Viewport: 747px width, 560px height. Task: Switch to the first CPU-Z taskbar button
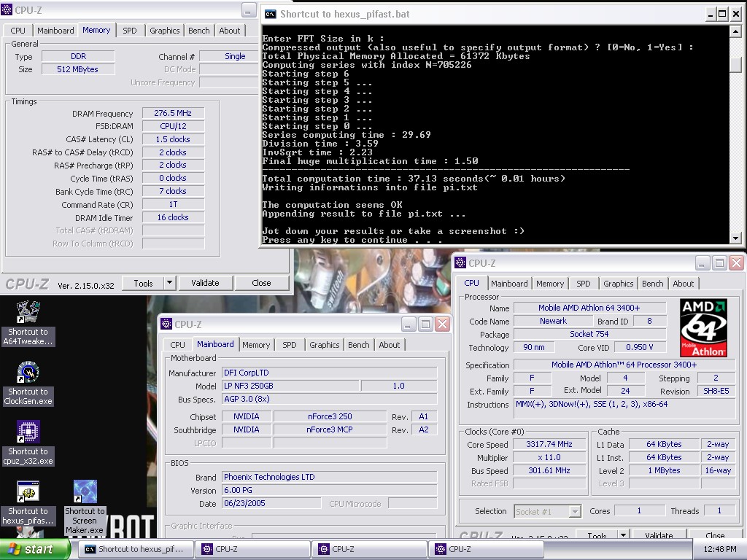coord(252,549)
